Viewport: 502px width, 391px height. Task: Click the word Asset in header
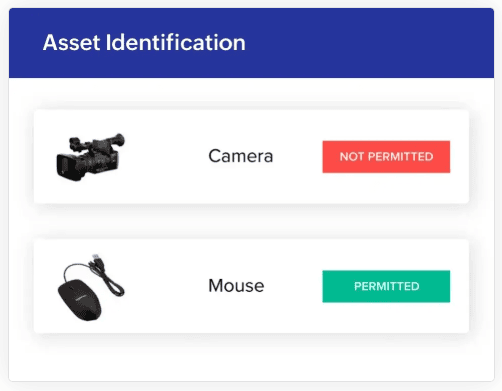[x=71, y=43]
